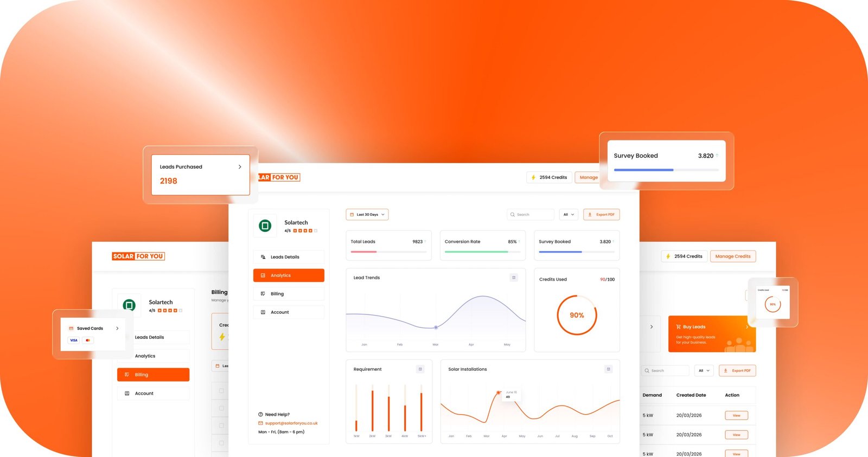
Task: Click the Solar Installations card options icon
Action: click(x=608, y=369)
